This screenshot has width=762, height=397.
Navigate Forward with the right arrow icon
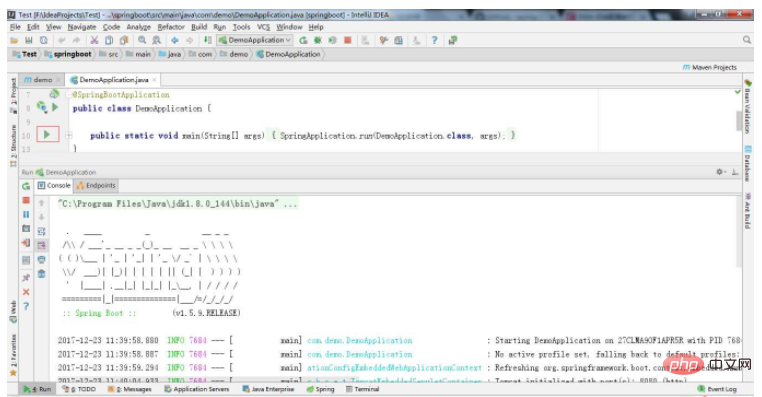tap(190, 40)
